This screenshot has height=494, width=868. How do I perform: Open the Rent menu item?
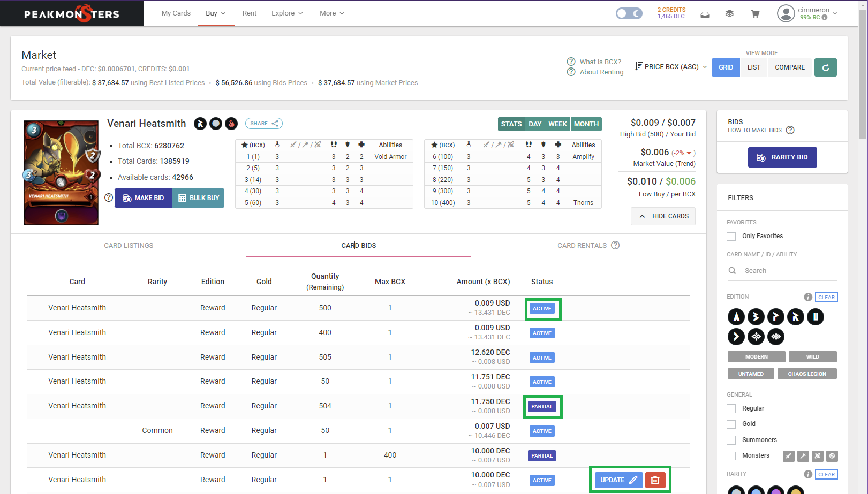point(250,13)
